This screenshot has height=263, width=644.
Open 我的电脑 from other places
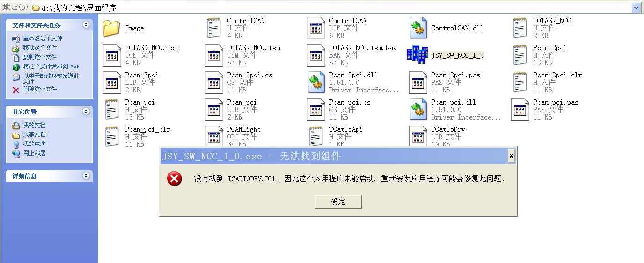pos(34,144)
